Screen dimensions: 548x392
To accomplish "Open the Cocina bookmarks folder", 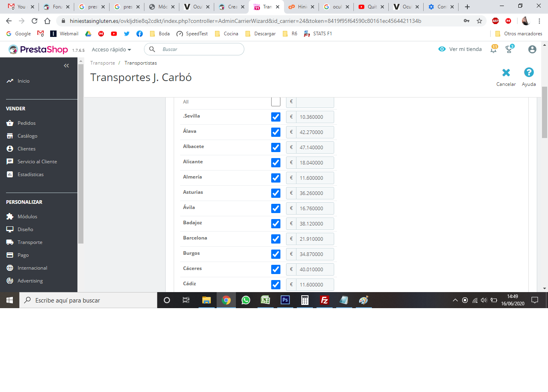I will [x=227, y=34].
